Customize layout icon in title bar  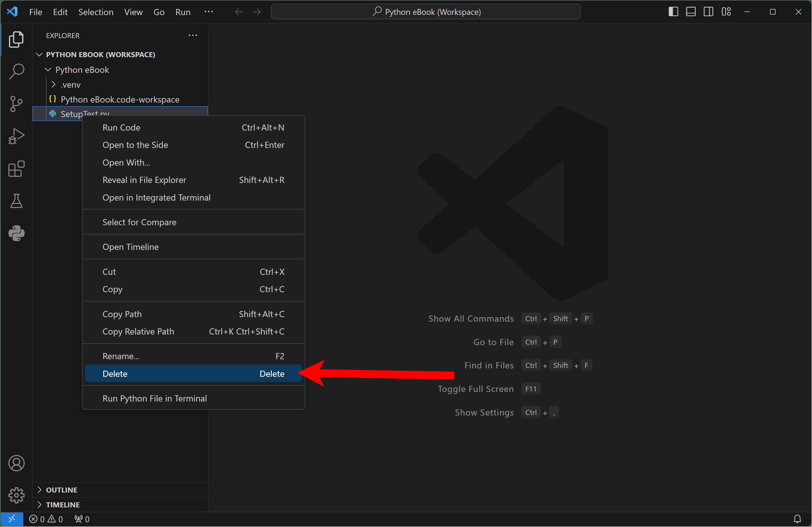pyautogui.click(x=726, y=11)
